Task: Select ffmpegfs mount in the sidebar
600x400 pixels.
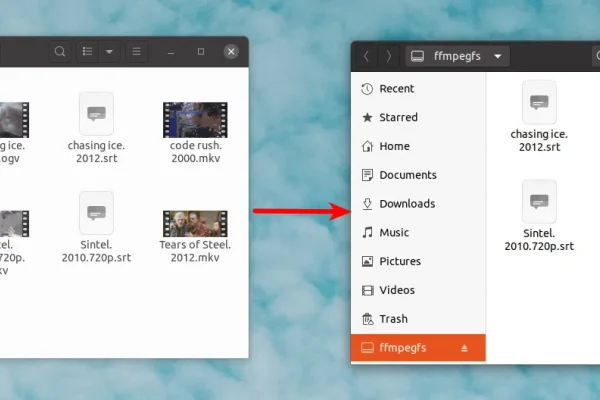Action: pos(418,348)
